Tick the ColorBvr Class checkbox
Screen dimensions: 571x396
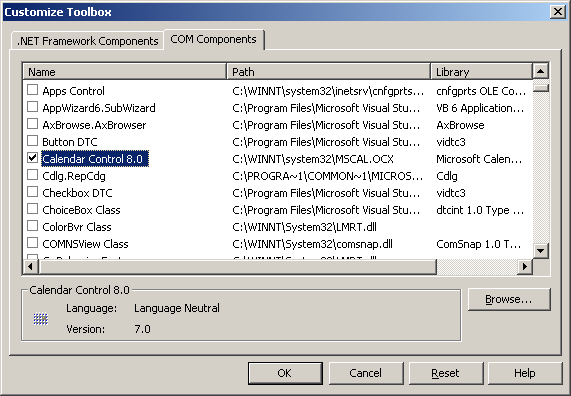click(32, 226)
